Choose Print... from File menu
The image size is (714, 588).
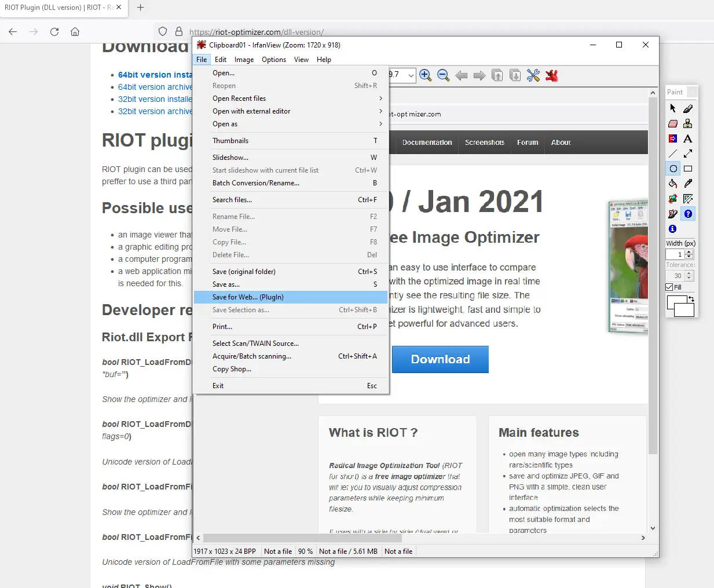click(291, 327)
